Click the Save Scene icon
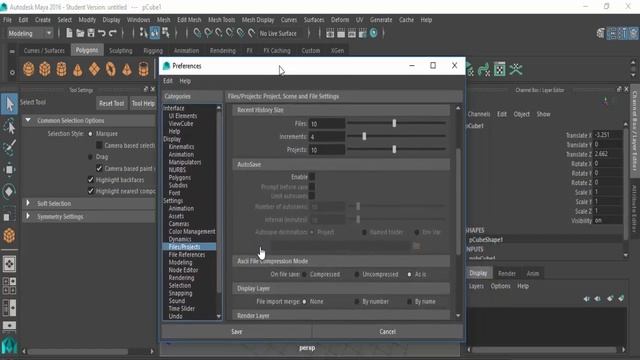 pyautogui.click(x=91, y=33)
